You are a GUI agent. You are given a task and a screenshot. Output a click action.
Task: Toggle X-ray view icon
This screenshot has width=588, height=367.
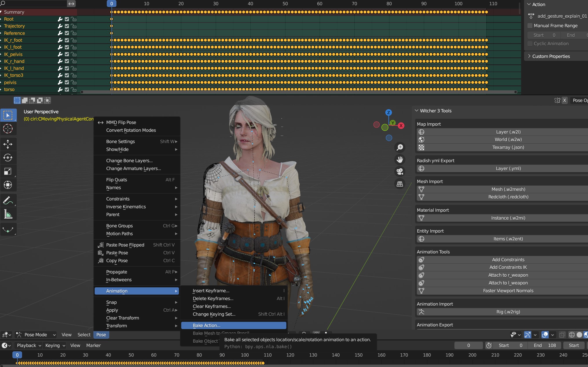[562, 335]
